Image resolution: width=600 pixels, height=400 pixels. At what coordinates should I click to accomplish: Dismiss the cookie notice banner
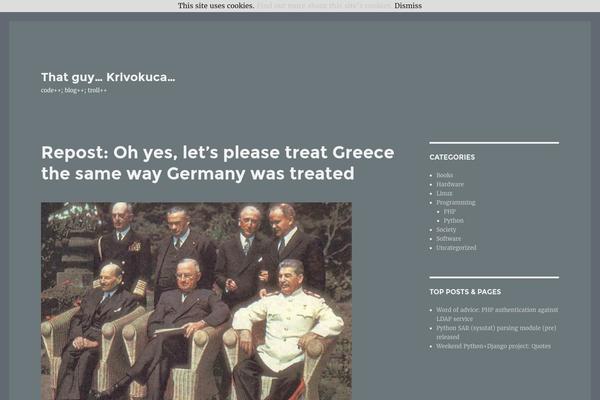(x=408, y=6)
